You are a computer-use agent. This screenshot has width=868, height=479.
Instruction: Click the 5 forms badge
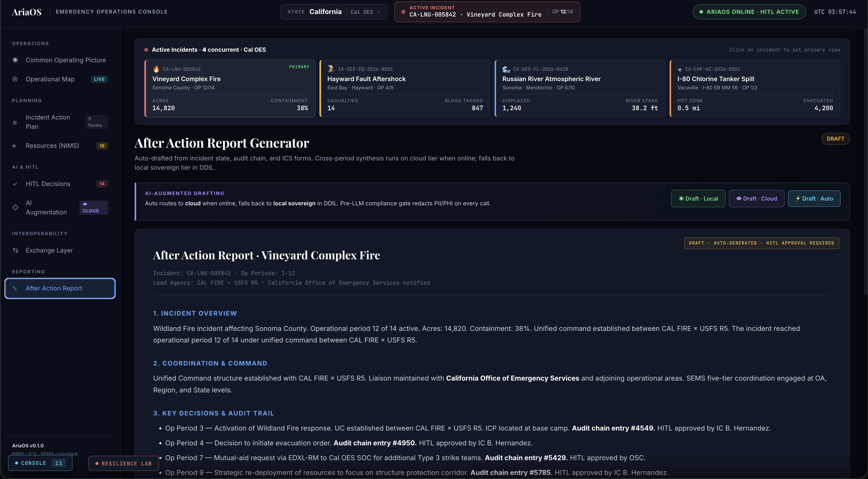(x=96, y=122)
